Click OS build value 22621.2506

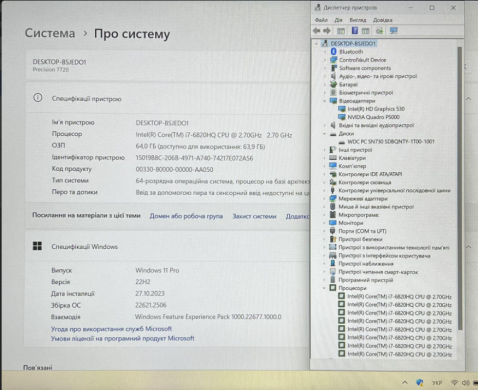click(x=151, y=305)
